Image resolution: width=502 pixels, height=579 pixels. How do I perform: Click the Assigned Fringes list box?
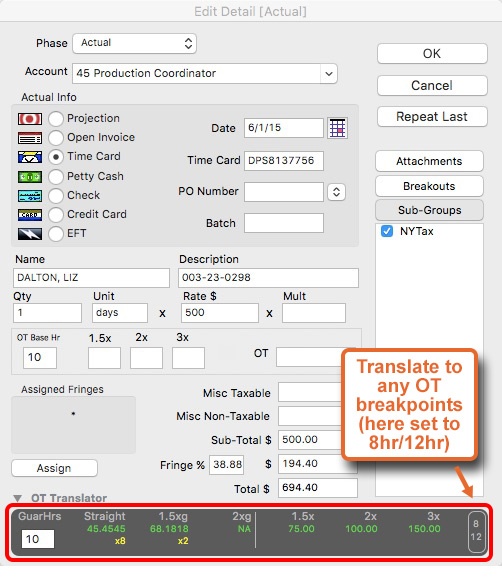point(74,425)
